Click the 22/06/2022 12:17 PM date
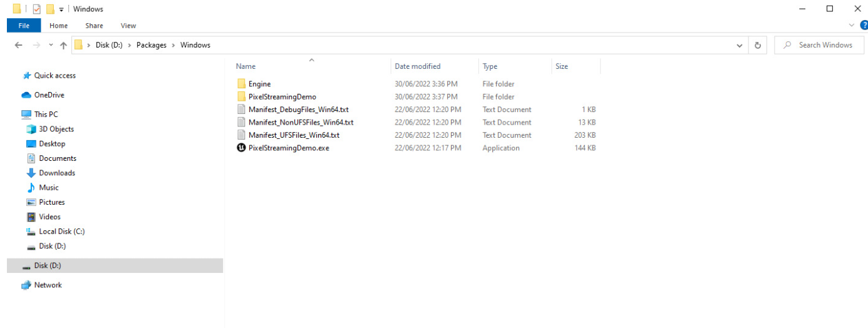 tap(428, 148)
